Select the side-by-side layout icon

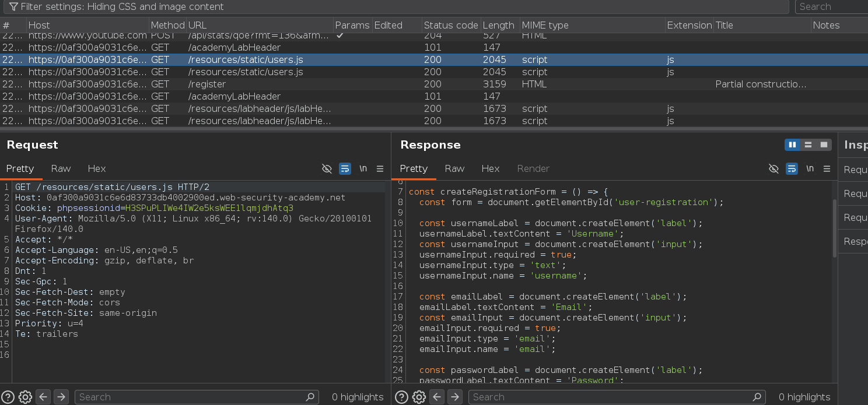click(792, 145)
